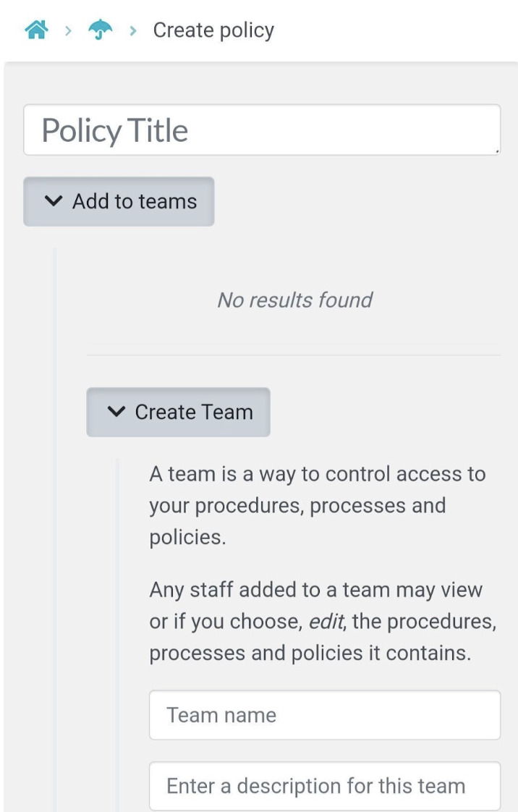Select the Create policy breadcrumb label
The image size is (518, 812).
pyautogui.click(x=213, y=31)
